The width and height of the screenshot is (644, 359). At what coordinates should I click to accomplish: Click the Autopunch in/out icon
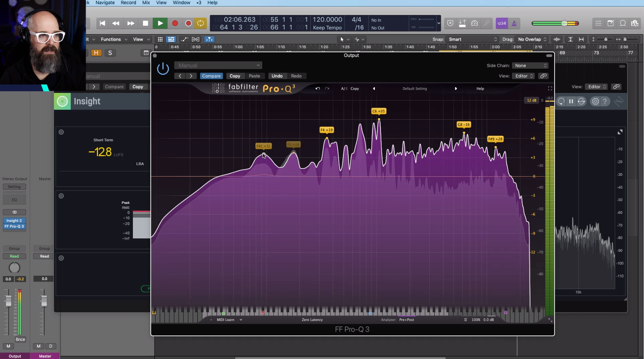(x=462, y=23)
